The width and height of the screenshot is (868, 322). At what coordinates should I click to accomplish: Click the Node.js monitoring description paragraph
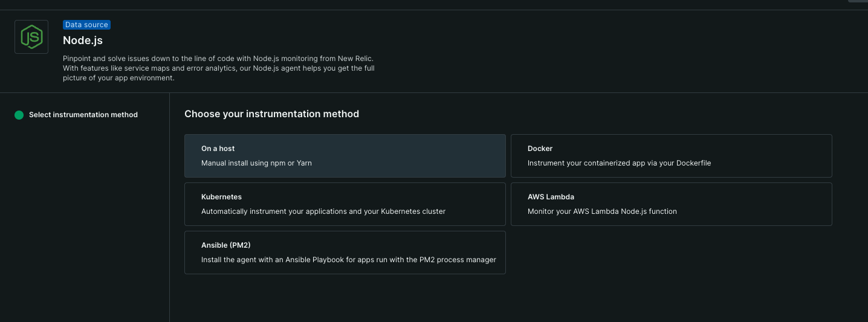(x=218, y=68)
